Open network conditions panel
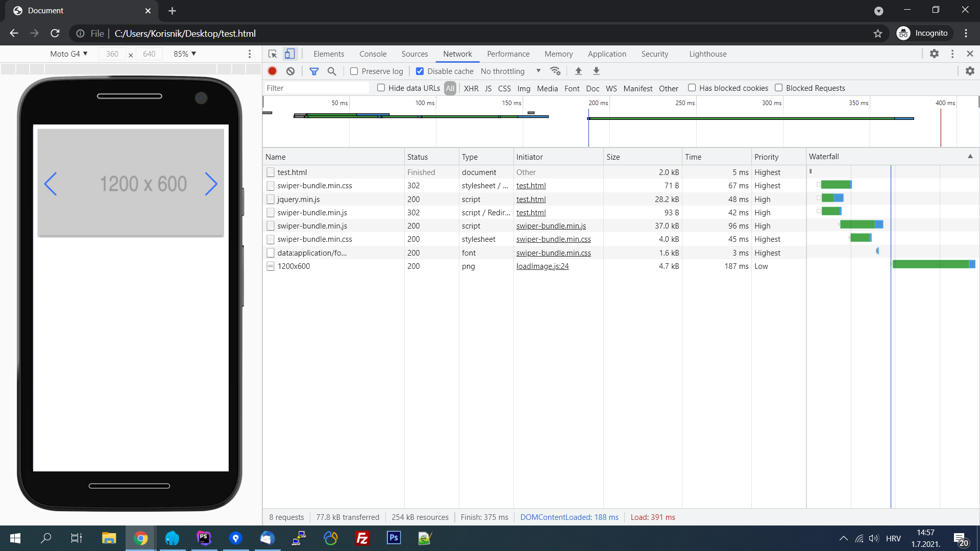980x551 pixels. coord(556,71)
